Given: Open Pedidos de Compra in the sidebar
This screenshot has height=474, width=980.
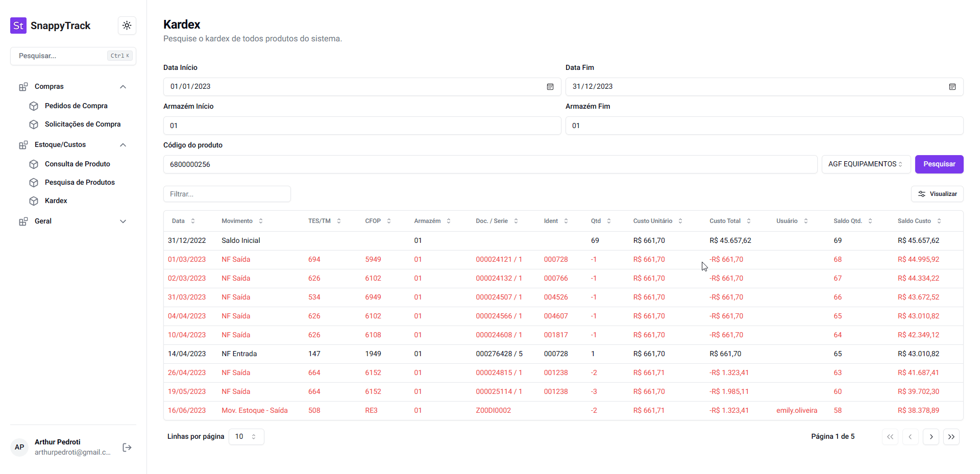Looking at the screenshot, I should point(76,106).
